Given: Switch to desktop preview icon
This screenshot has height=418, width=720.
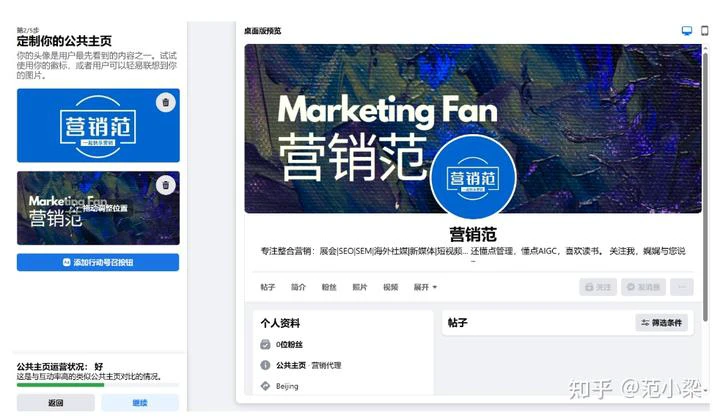Looking at the screenshot, I should [686, 31].
